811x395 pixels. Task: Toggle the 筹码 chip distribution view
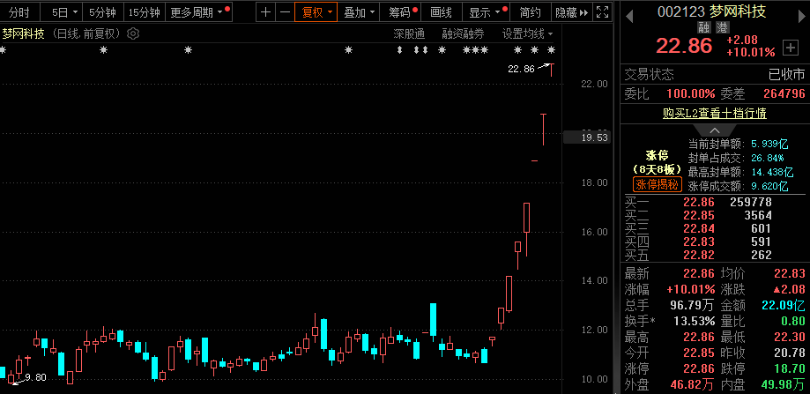pos(400,12)
